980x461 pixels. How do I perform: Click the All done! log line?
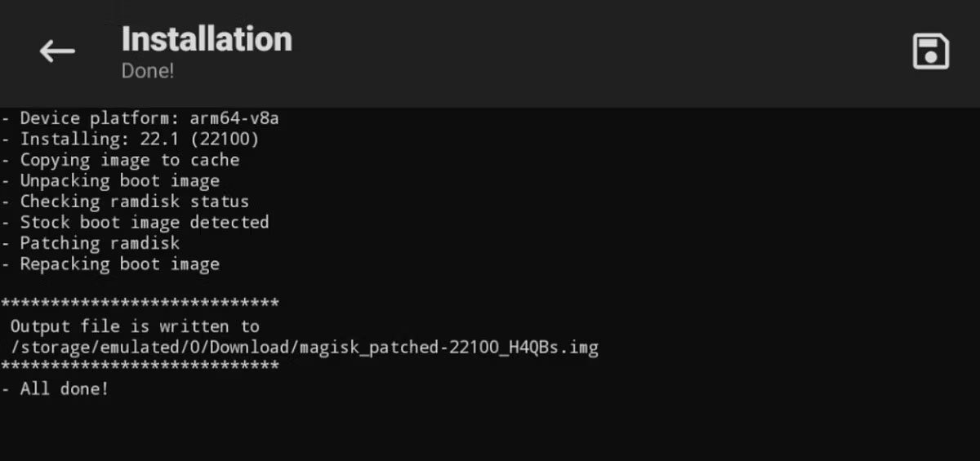(x=55, y=388)
